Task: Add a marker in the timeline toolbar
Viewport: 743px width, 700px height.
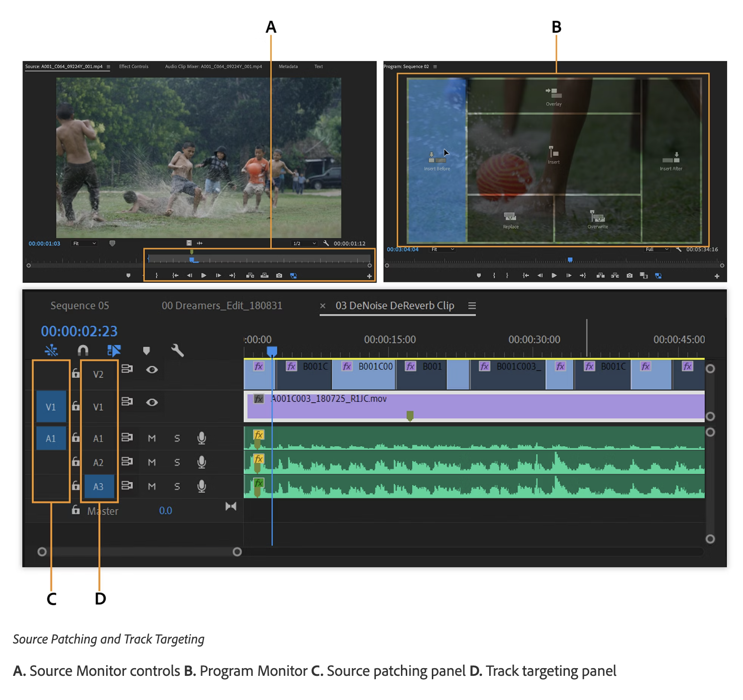Action: 146,351
